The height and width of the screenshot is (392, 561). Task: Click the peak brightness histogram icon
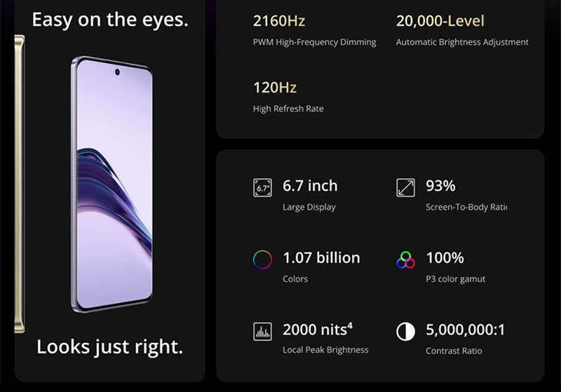click(262, 332)
